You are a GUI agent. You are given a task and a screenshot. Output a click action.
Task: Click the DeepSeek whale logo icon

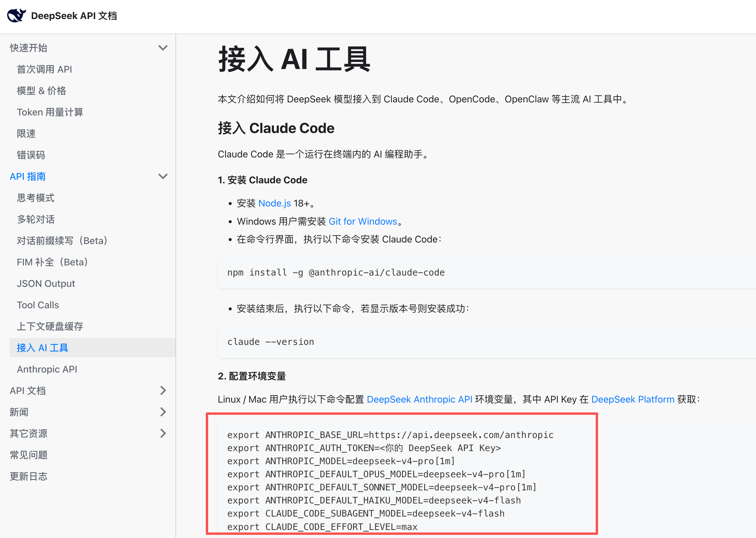click(x=17, y=15)
